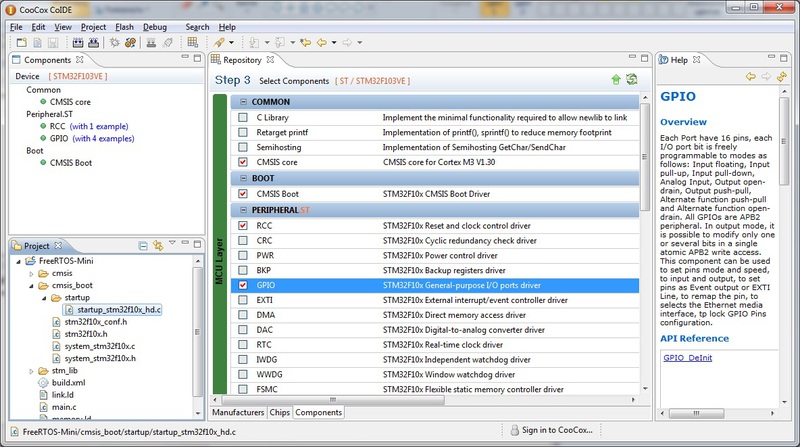800x447 pixels.
Task: Expand the cmsis folder
Action: coord(31,274)
